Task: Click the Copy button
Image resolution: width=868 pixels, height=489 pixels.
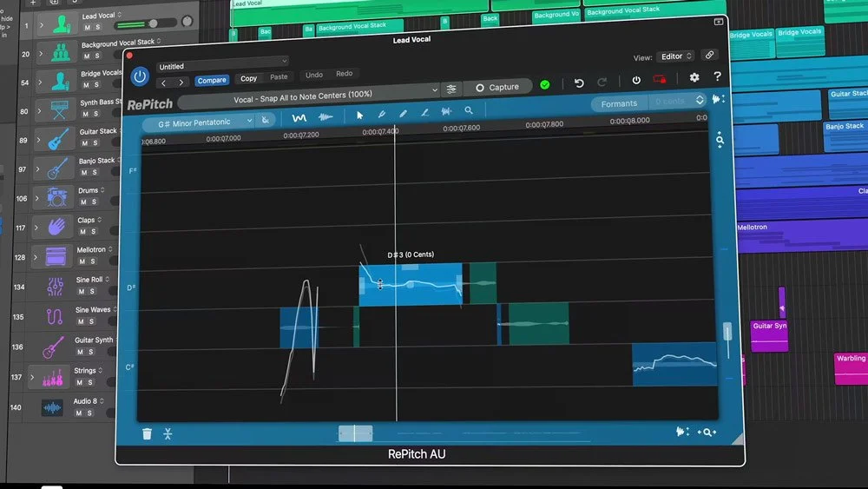Action: point(248,78)
